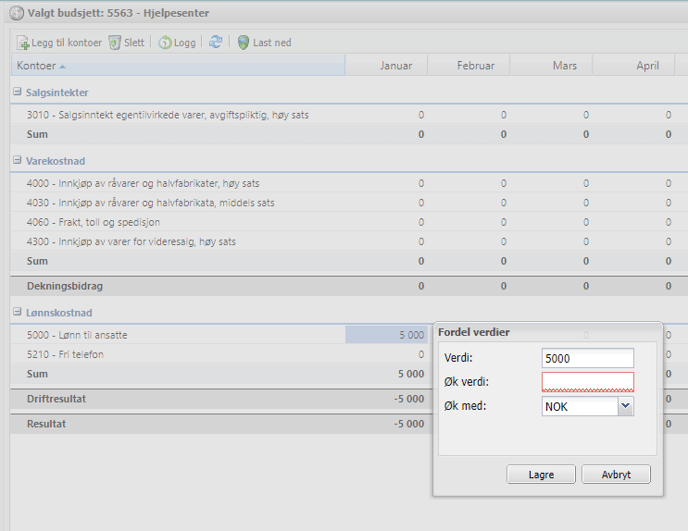Open the Logg history icon
This screenshot has height=531, width=688.
(165, 43)
